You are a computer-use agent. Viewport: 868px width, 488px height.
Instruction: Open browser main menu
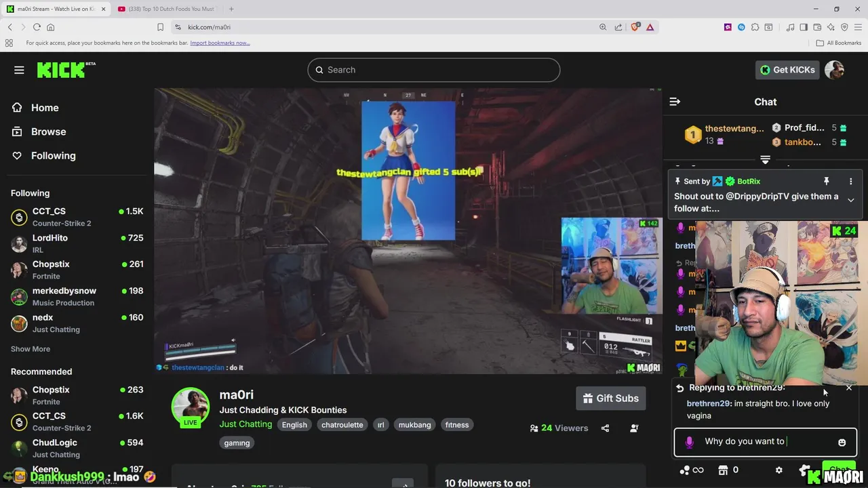858,27
